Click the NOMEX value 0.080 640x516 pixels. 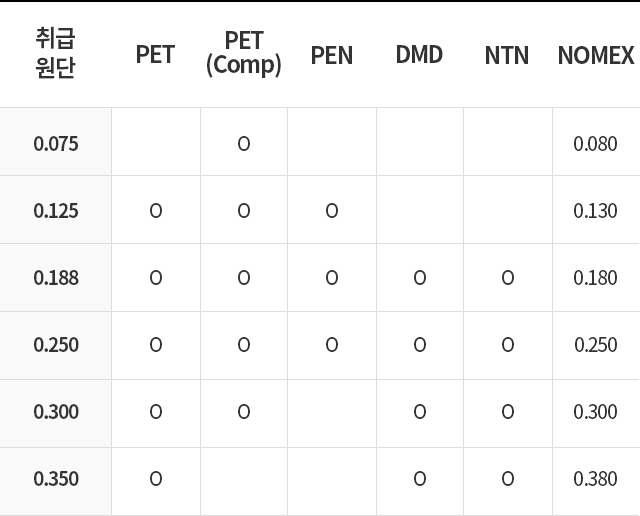[x=595, y=144]
